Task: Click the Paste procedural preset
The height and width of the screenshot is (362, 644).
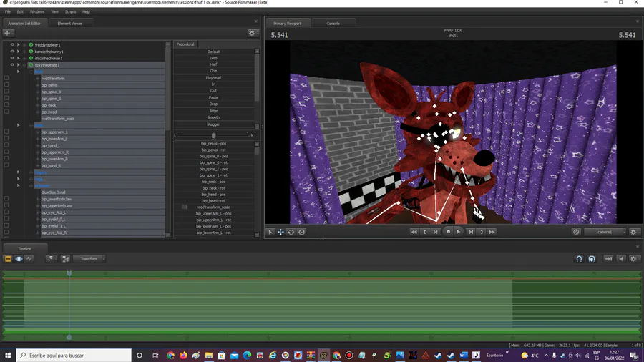Action: [x=213, y=98]
